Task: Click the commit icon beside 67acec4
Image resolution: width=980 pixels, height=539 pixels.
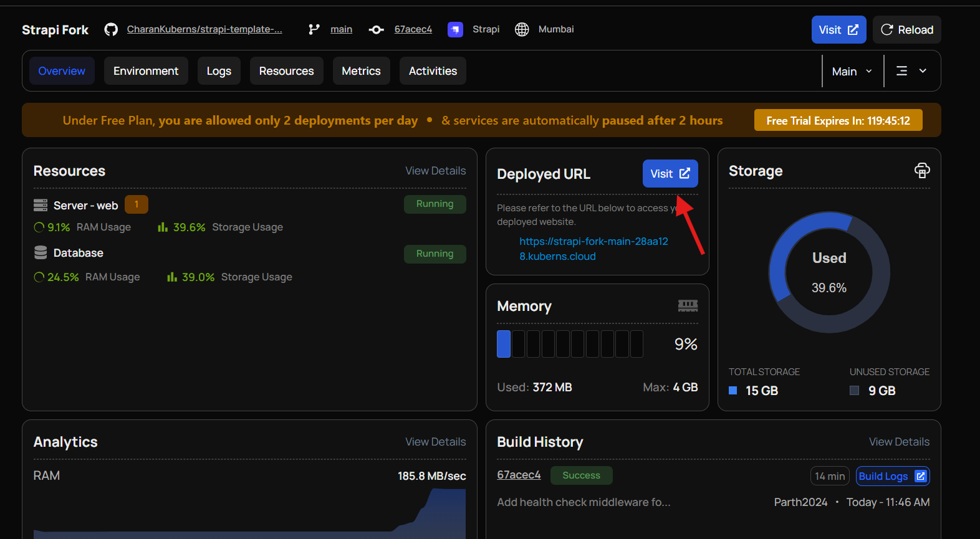Action: tap(376, 29)
